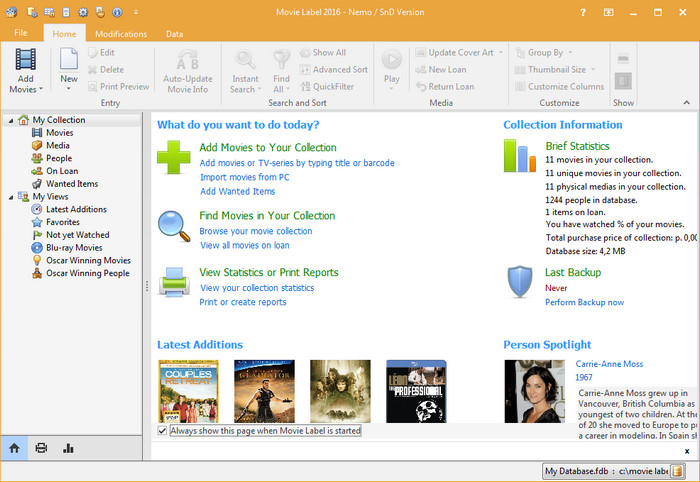Click the New entry document icon
This screenshot has width=700, height=482.
69,59
